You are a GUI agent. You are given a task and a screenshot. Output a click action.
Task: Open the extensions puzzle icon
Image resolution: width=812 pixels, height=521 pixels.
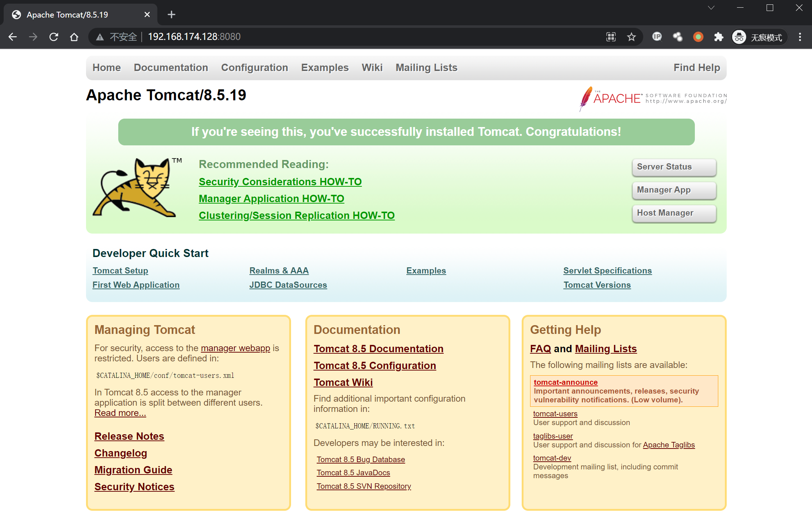point(719,37)
